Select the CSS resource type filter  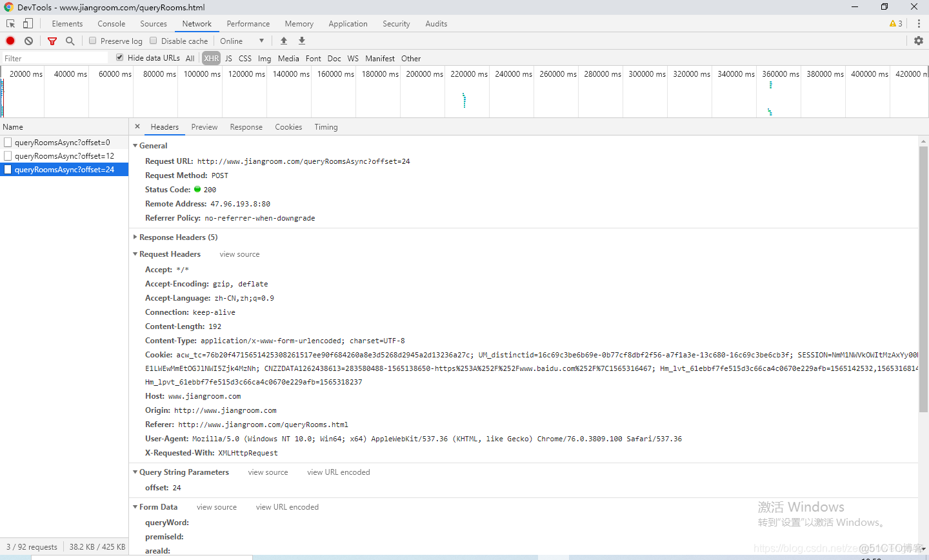(x=245, y=58)
